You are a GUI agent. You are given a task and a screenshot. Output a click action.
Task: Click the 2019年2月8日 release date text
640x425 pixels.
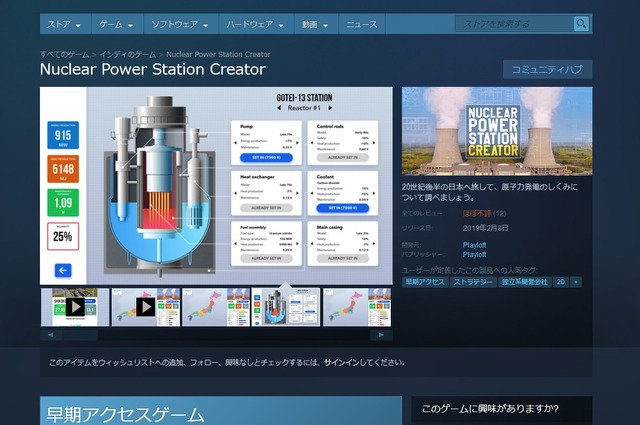[x=486, y=228]
